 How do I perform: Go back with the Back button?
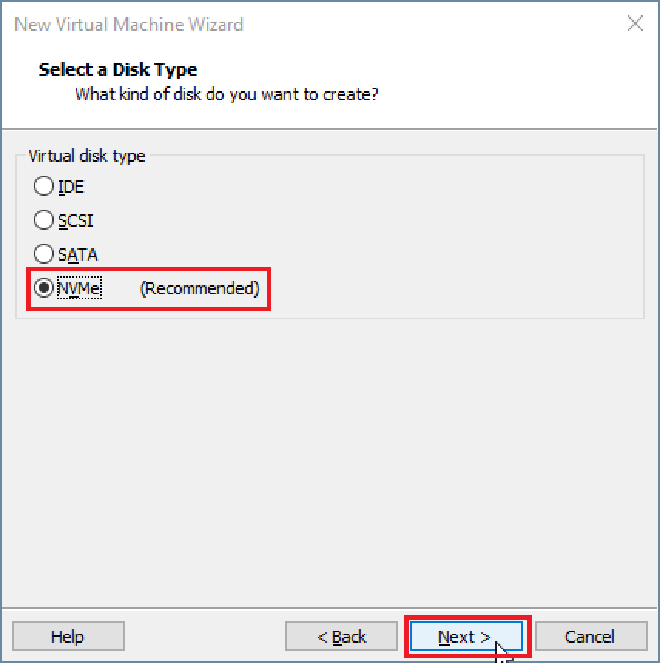[x=341, y=636]
